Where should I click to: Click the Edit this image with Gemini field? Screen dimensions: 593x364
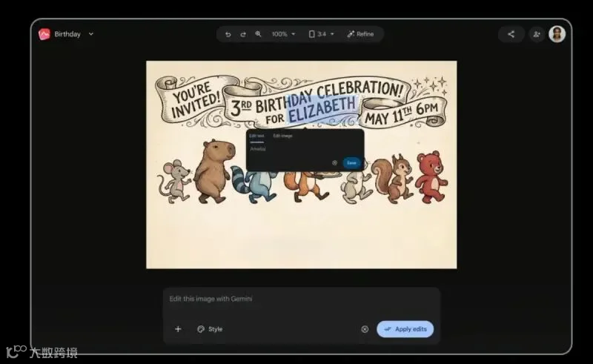click(x=302, y=299)
